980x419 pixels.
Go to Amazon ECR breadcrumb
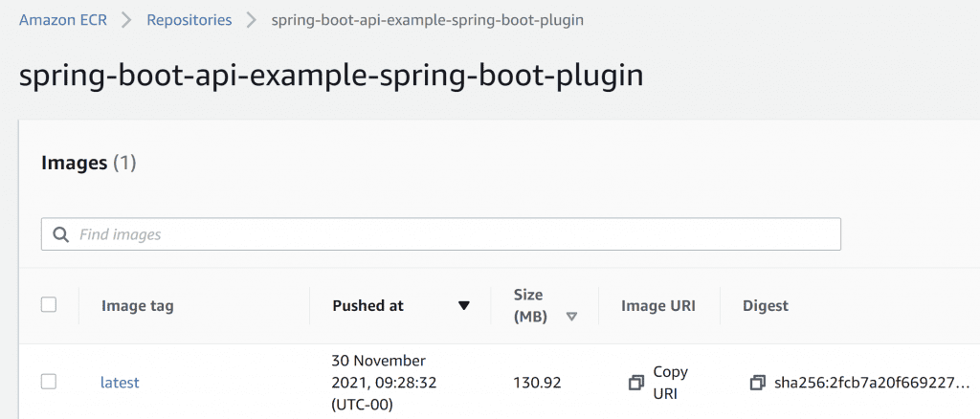tap(63, 20)
